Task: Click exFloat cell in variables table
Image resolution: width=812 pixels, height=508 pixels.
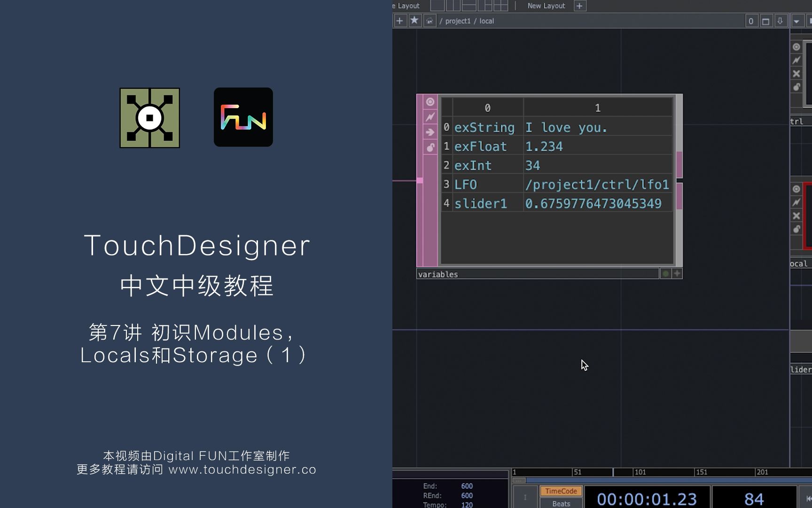Action: click(x=487, y=146)
